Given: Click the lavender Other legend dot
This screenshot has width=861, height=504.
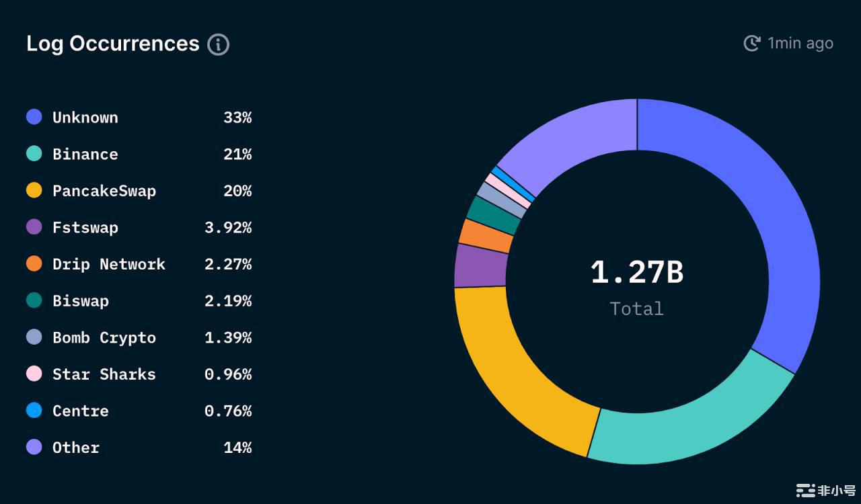Looking at the screenshot, I should pyautogui.click(x=34, y=447).
